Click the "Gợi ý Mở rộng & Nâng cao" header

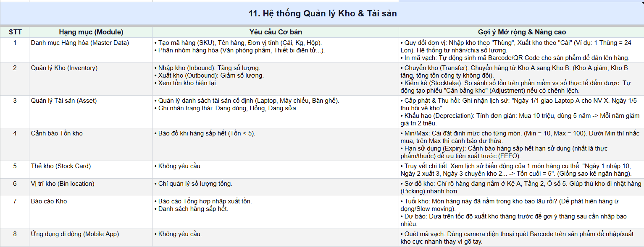[x=521, y=32]
